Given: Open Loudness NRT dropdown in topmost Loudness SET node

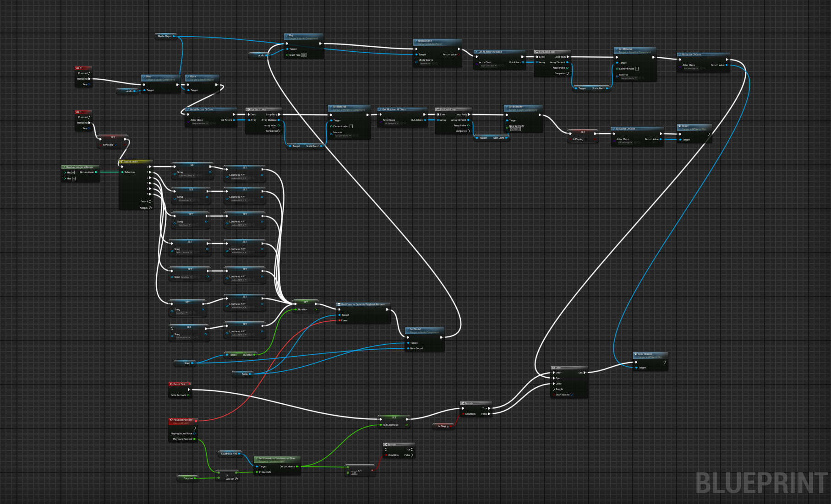Looking at the screenshot, I should tap(238, 178).
